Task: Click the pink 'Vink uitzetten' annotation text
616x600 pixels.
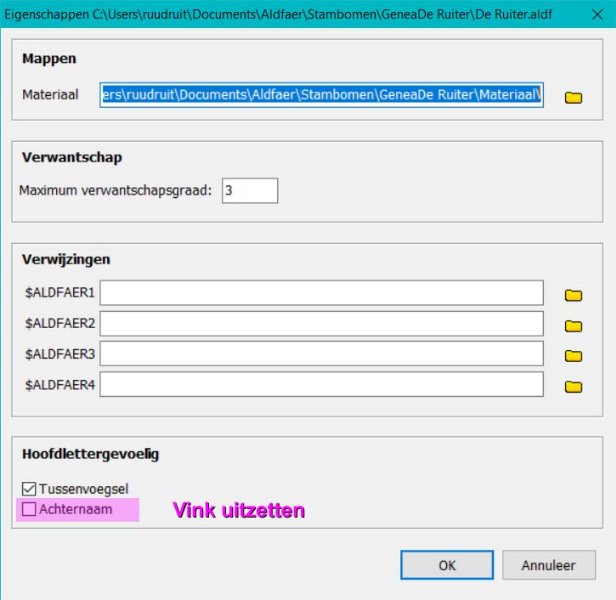Action: [238, 510]
